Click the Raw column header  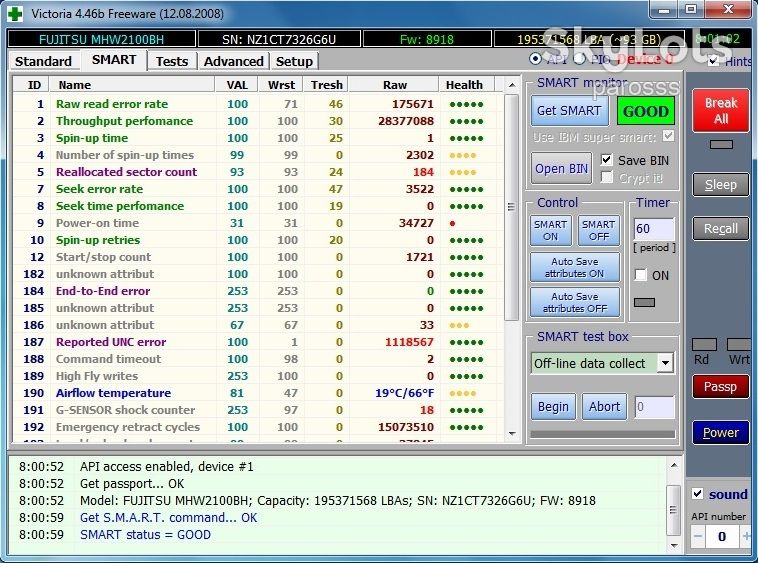pos(394,85)
